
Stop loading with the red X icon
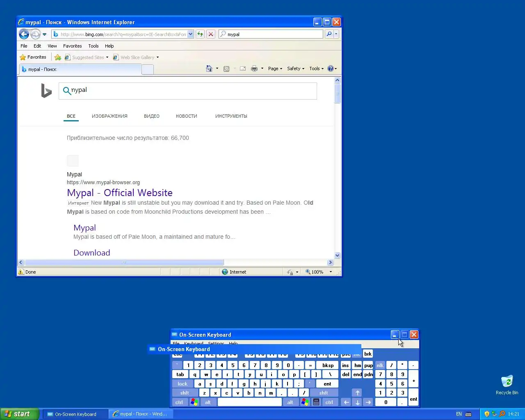coord(210,34)
